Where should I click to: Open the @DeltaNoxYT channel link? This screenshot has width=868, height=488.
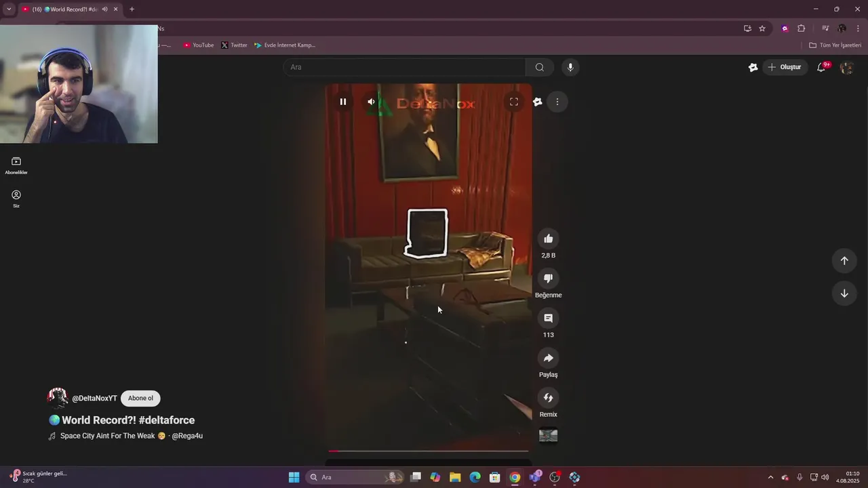coord(94,399)
